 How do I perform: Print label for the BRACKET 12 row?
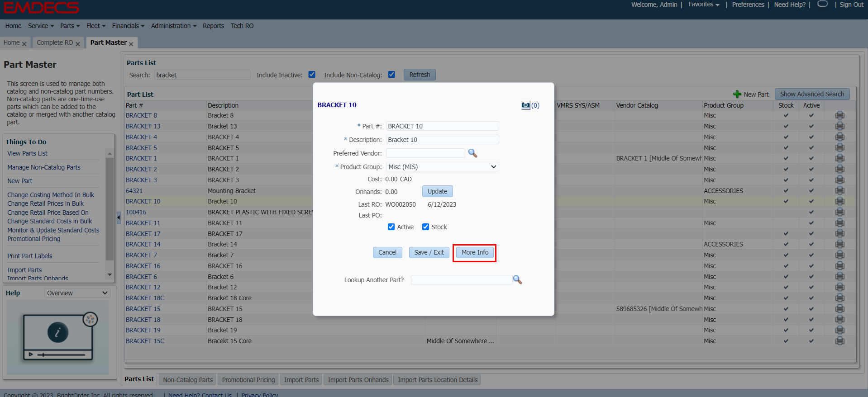pos(840,287)
